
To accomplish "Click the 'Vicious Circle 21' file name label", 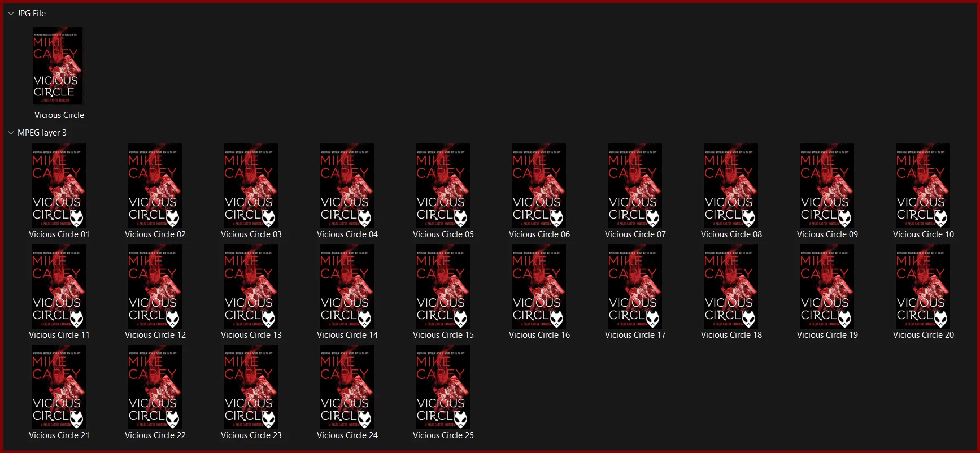I will point(59,435).
